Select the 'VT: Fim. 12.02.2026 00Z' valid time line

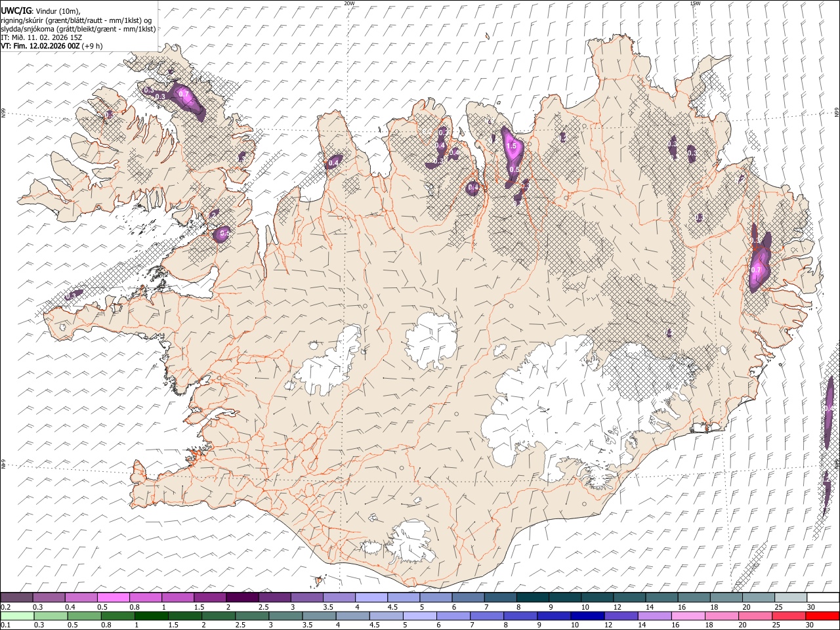point(51,46)
